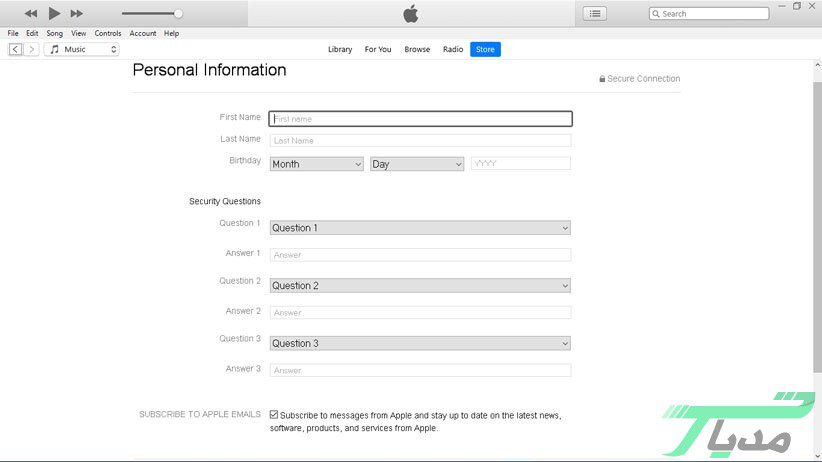Skip to the next track
This screenshot has height=462, width=822.
pos(77,13)
